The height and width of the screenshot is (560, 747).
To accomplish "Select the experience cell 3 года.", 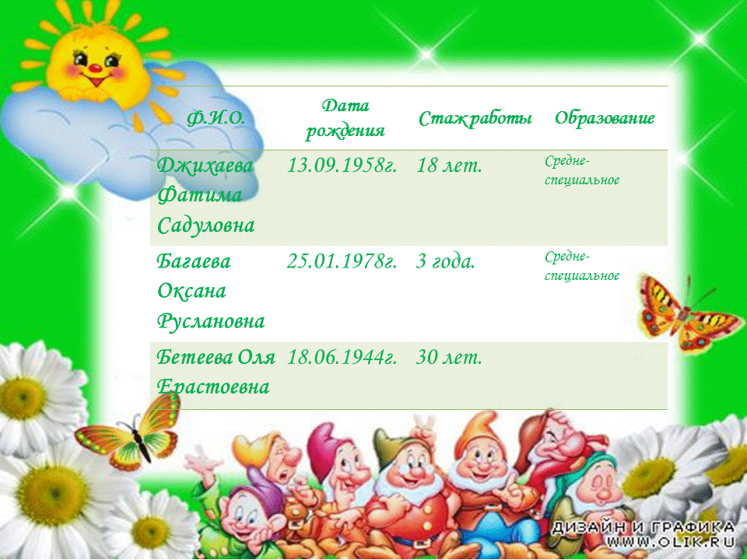I will point(445,261).
